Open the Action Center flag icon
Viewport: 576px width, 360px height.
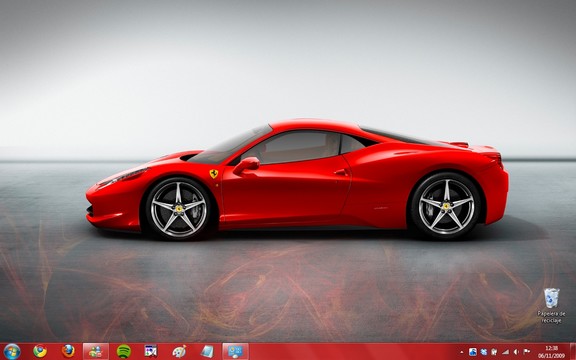[x=526, y=352]
